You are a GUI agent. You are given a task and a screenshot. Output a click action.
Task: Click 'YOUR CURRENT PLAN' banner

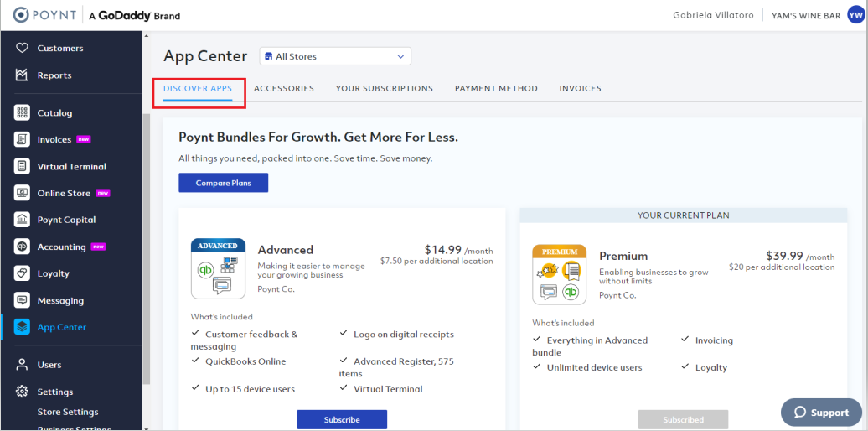683,215
